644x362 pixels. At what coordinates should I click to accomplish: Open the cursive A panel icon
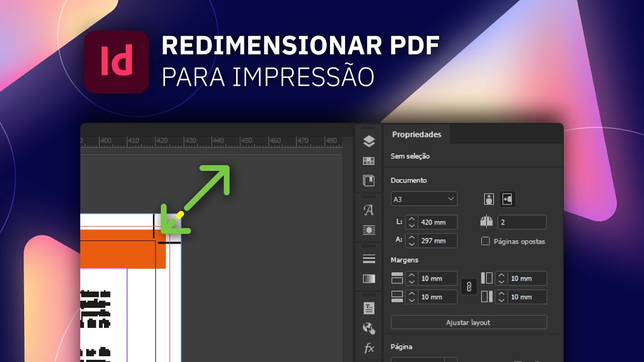[x=369, y=210]
